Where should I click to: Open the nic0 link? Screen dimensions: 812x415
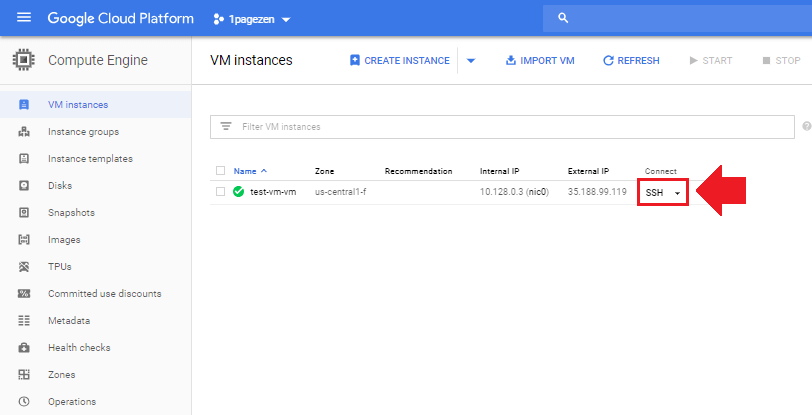538,192
